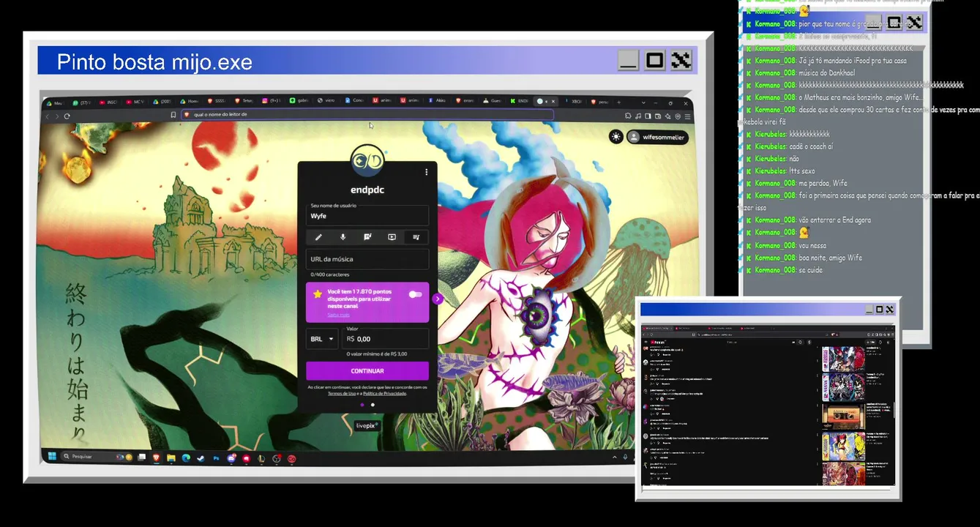The width and height of the screenshot is (980, 527).
Task: Switch to the 'gabrie' browser tab
Action: pyautogui.click(x=300, y=101)
